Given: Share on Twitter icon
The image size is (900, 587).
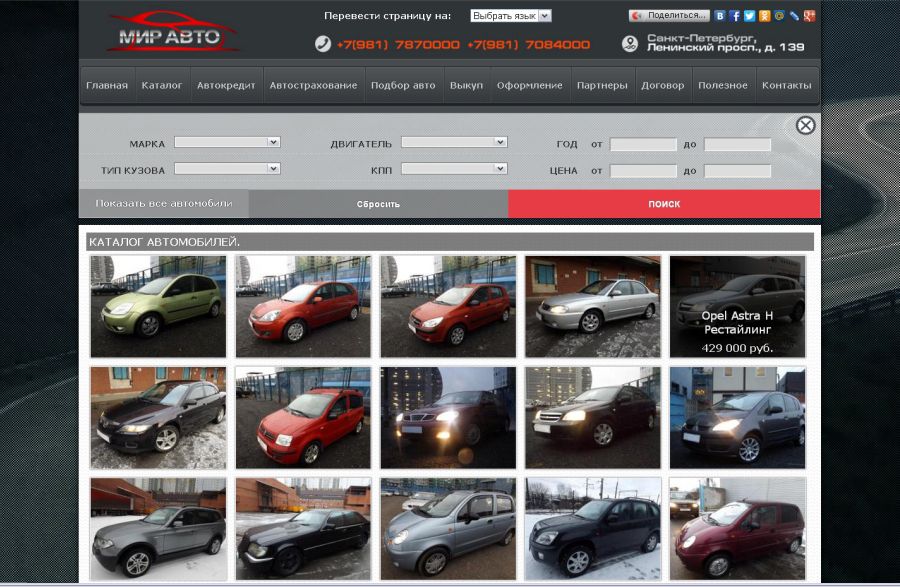Looking at the screenshot, I should click(750, 16).
